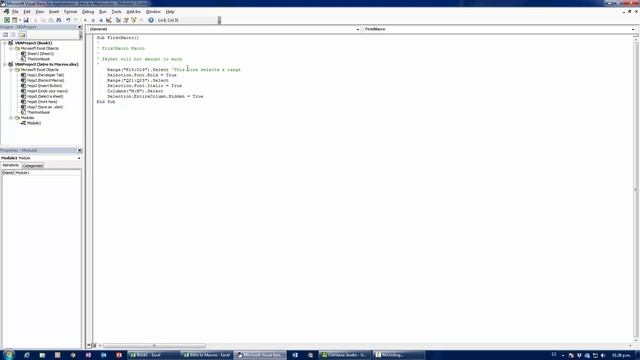This screenshot has height=360, width=640.
Task: Switch to the Alphabetic properties tab
Action: pos(11,165)
